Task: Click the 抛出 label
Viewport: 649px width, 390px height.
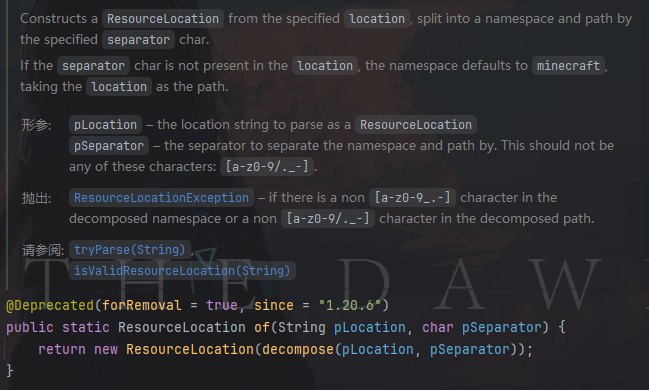Action: pos(36,198)
